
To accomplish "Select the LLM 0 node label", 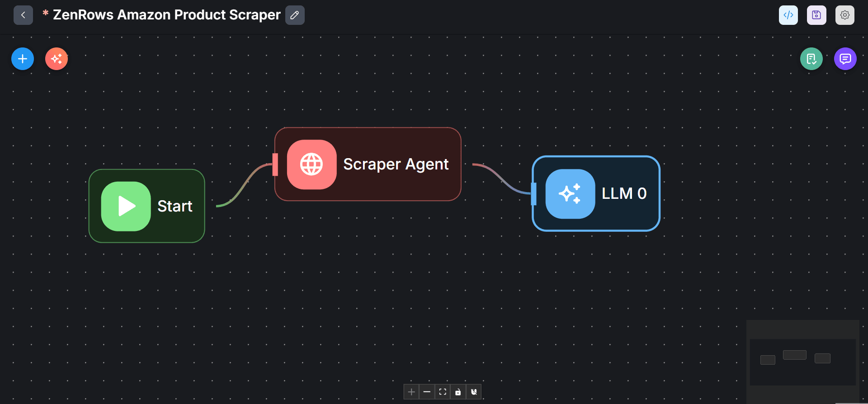I will (x=624, y=193).
